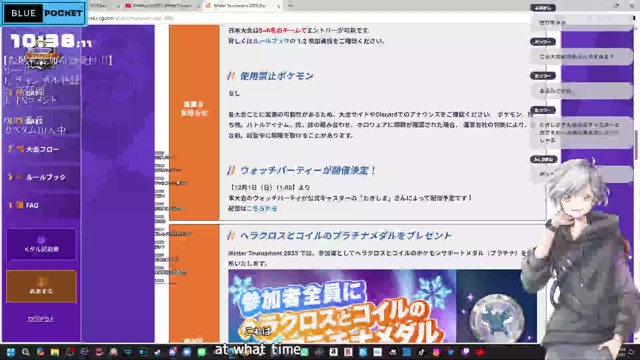
Task: Click the ログアウト logout link
Action: [x=41, y=319]
